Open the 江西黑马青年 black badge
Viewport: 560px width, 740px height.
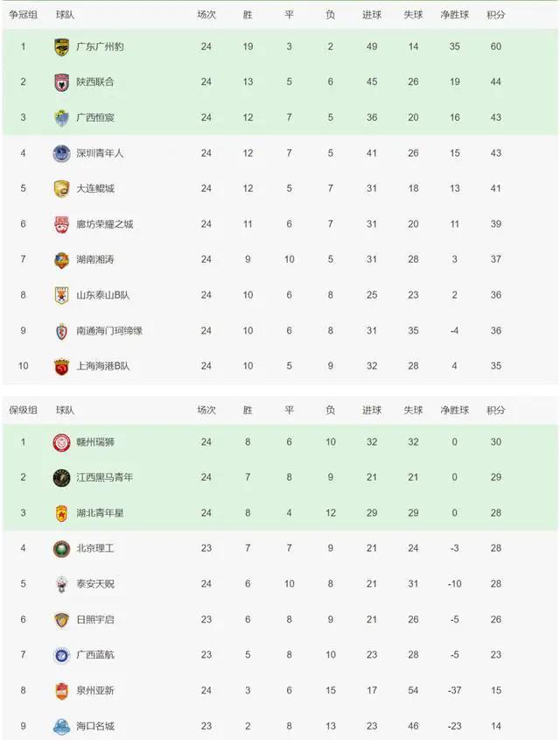62,477
